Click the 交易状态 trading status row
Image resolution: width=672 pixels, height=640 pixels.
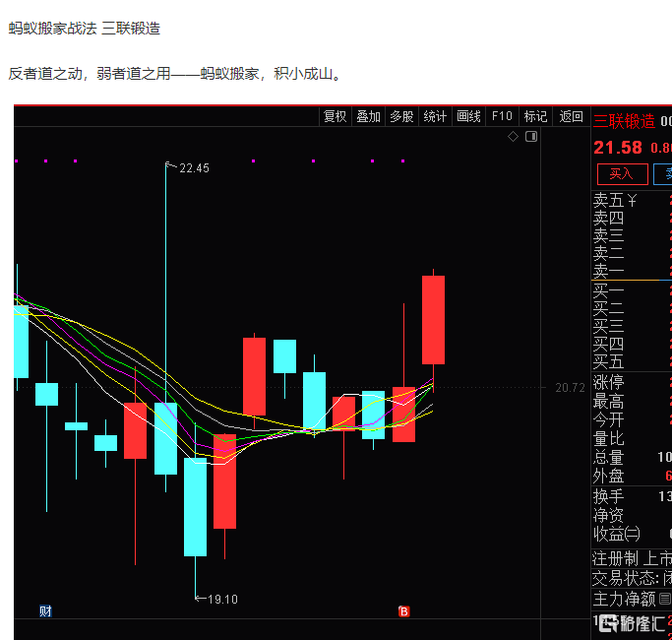[x=632, y=578]
